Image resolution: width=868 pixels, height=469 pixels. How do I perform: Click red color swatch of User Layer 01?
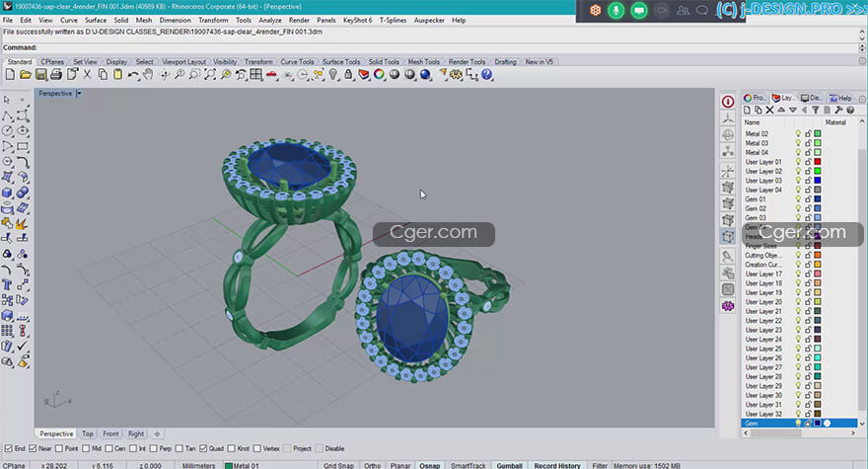tap(817, 162)
